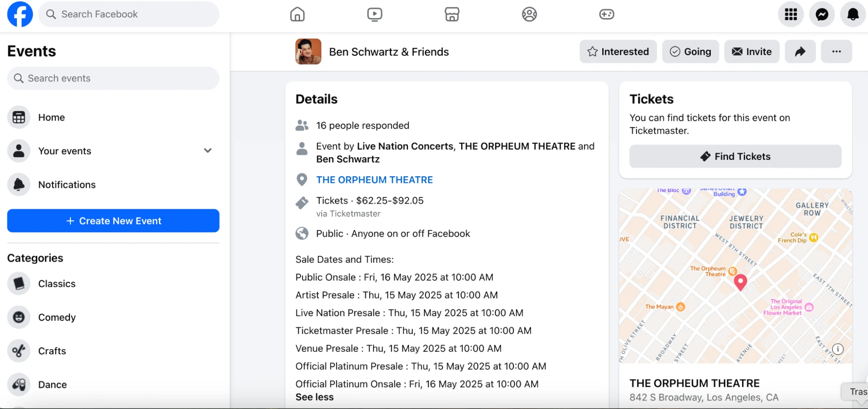Click the Invite button
The height and width of the screenshot is (409, 868).
click(752, 52)
